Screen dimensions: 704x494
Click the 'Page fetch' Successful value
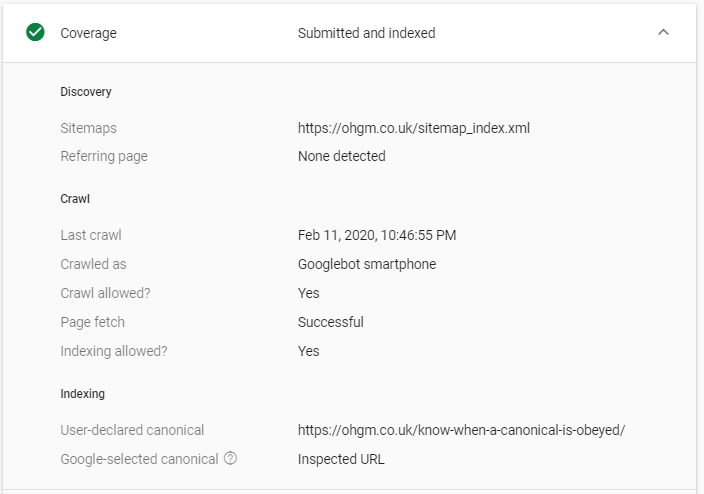(330, 322)
